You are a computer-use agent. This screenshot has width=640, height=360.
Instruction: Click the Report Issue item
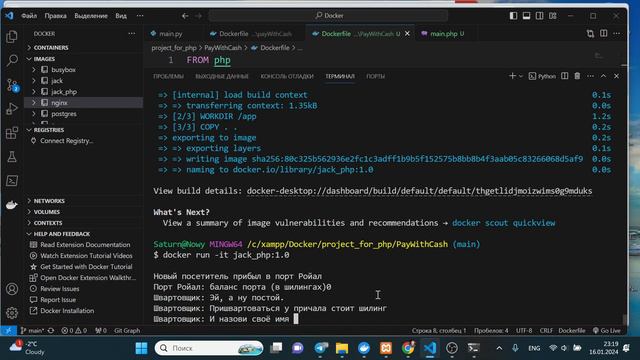pyautogui.click(x=58, y=300)
